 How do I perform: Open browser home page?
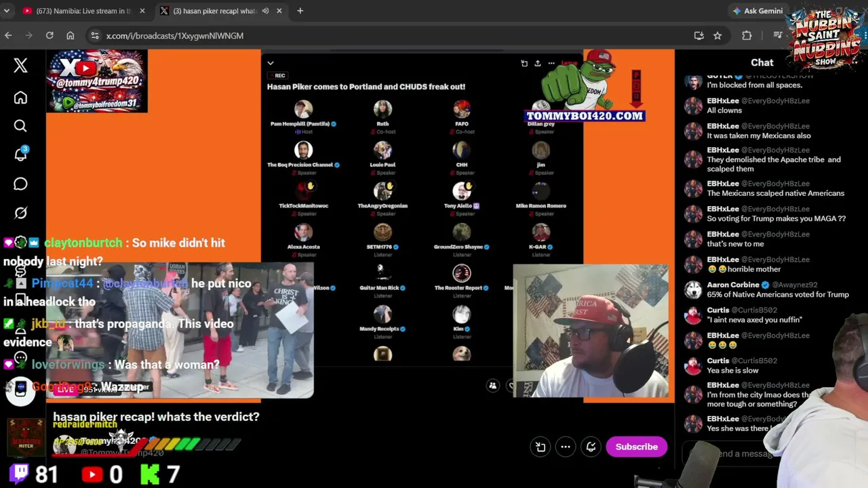point(70,35)
